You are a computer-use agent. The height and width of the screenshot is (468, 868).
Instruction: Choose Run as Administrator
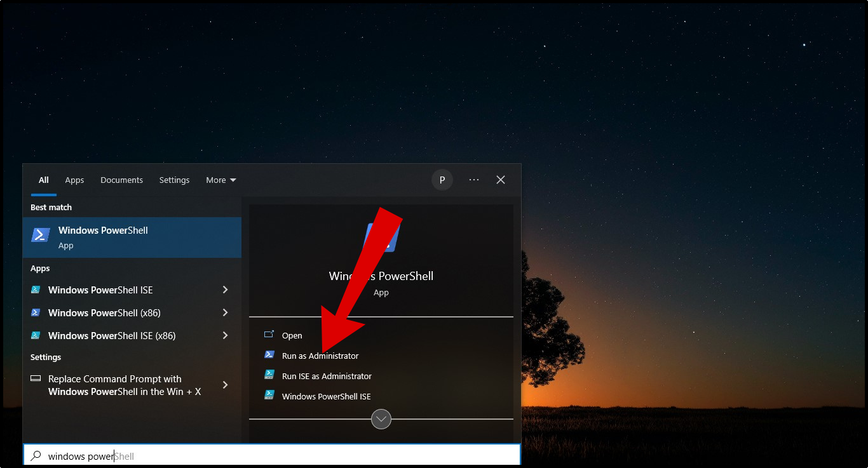coord(320,356)
